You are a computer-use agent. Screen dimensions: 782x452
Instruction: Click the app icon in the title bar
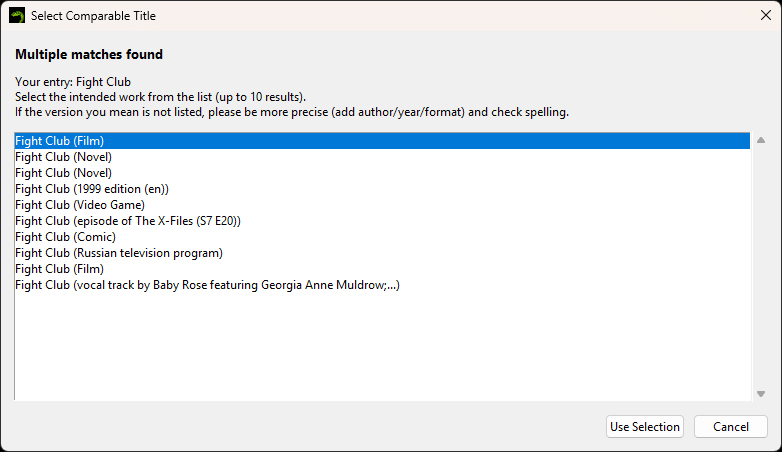(x=17, y=16)
